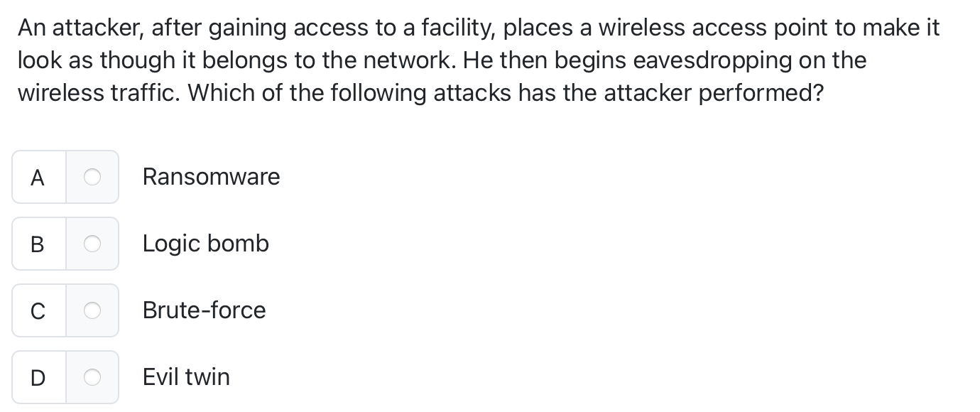The width and height of the screenshot is (980, 412).
Task: Select the radio button for option A
Action: coord(92,177)
